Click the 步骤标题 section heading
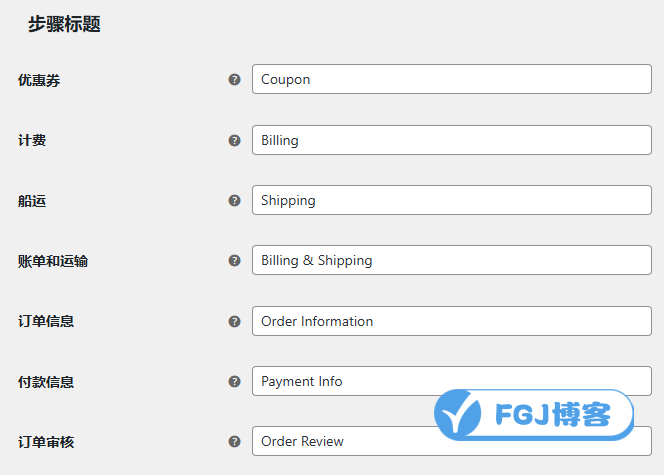 click(x=64, y=24)
